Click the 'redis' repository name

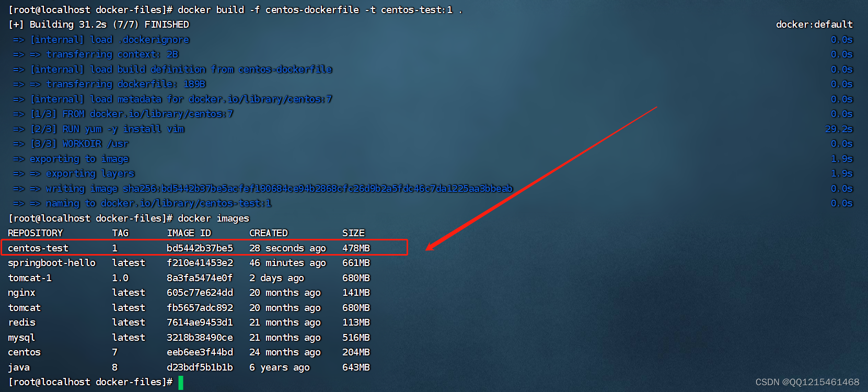22,322
